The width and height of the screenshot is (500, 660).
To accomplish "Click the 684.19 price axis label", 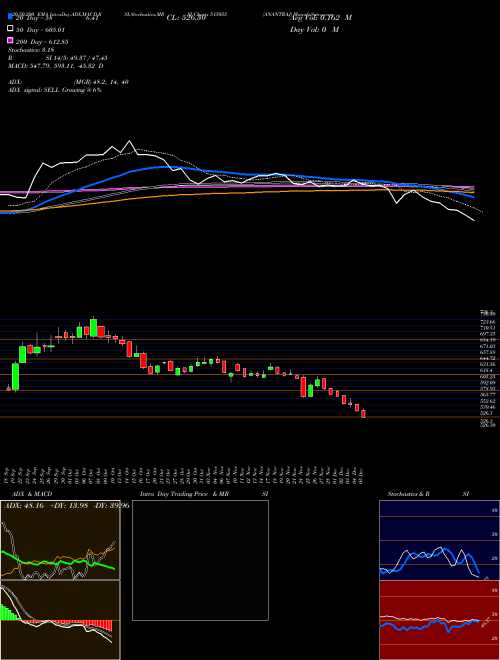I will 487,339.
